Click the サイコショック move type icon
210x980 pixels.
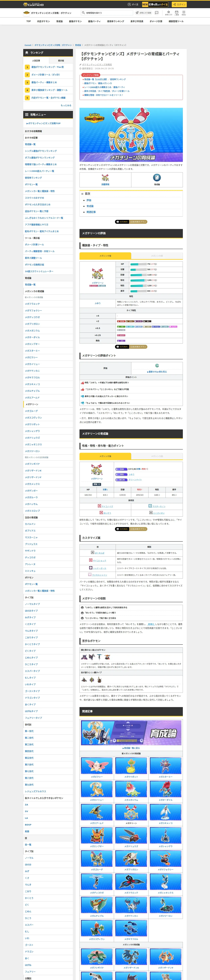click(x=91, y=560)
